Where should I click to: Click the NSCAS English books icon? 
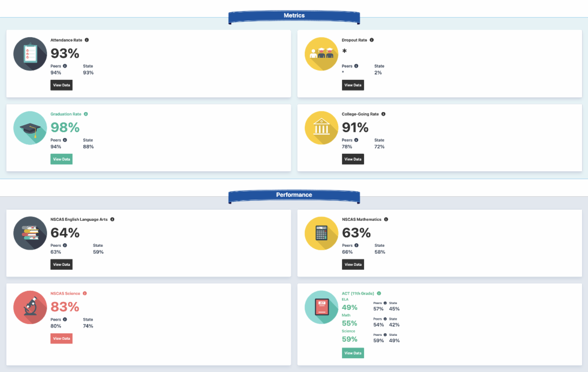pyautogui.click(x=30, y=233)
